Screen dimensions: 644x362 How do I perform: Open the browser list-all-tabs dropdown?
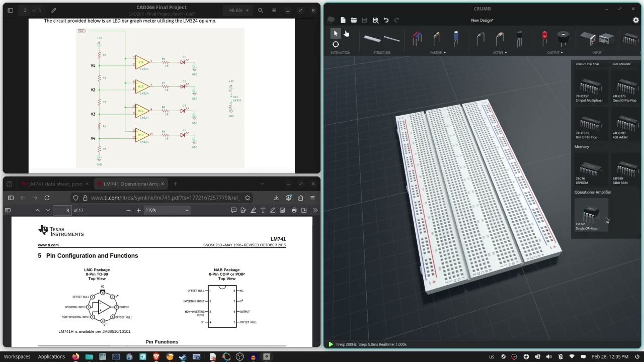tap(262, 184)
